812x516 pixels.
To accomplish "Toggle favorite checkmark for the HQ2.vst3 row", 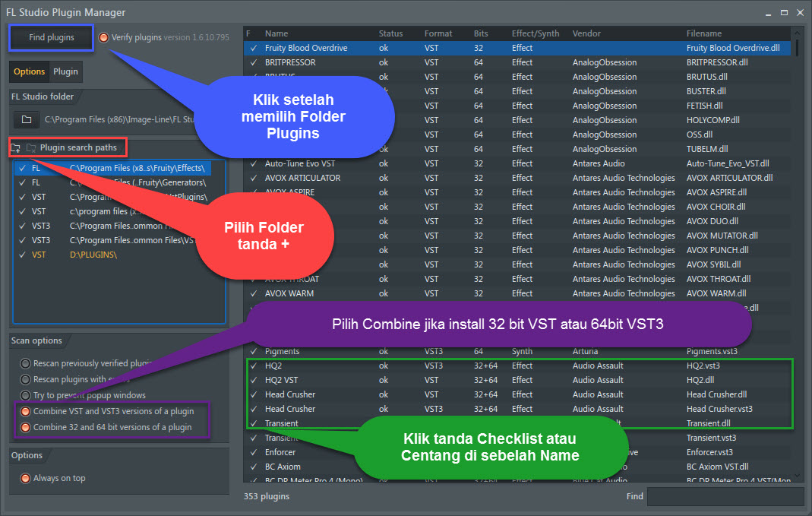I will point(253,366).
